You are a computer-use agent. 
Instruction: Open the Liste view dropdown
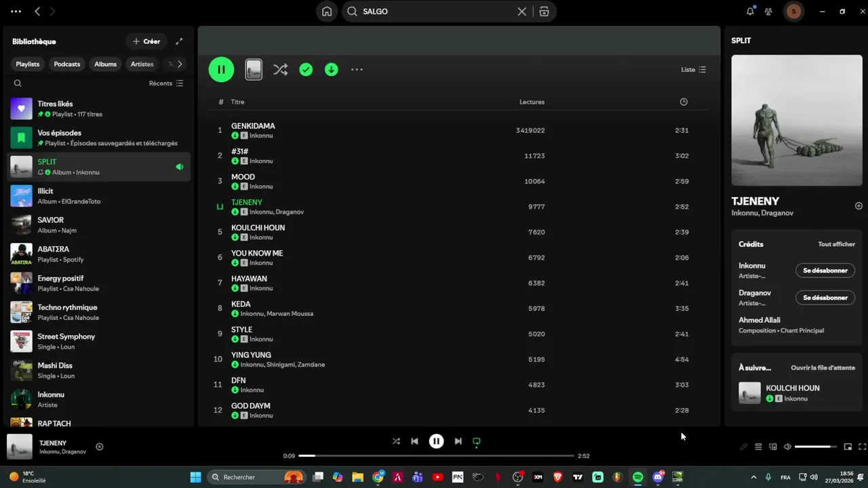coord(693,70)
